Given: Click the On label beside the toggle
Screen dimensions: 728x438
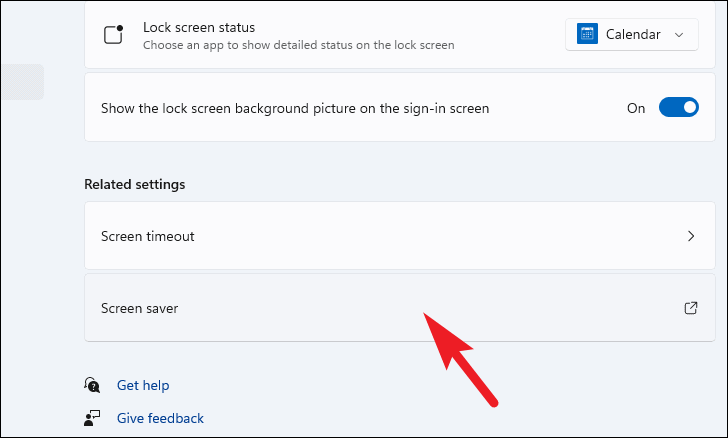Looking at the screenshot, I should pyautogui.click(x=636, y=108).
